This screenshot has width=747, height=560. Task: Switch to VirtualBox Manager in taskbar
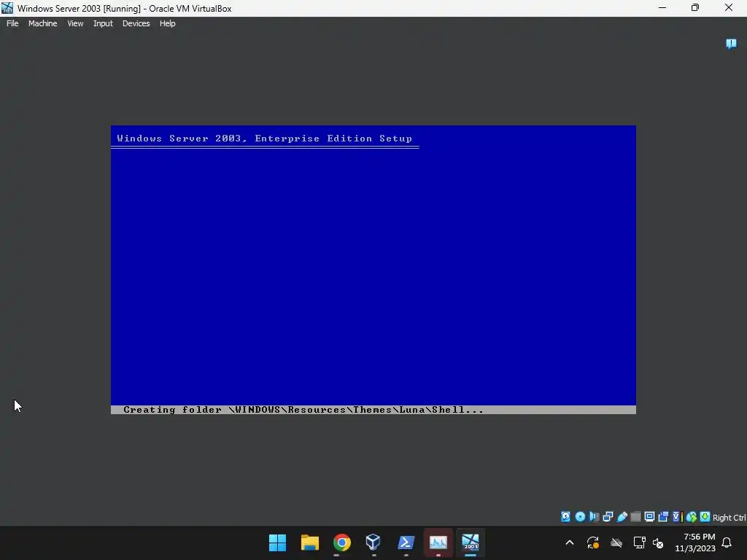[373, 542]
